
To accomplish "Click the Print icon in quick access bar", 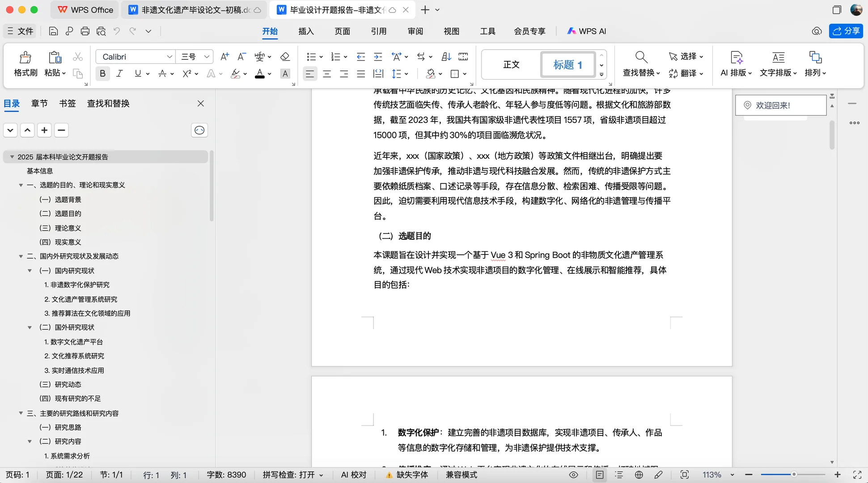I will click(x=85, y=31).
